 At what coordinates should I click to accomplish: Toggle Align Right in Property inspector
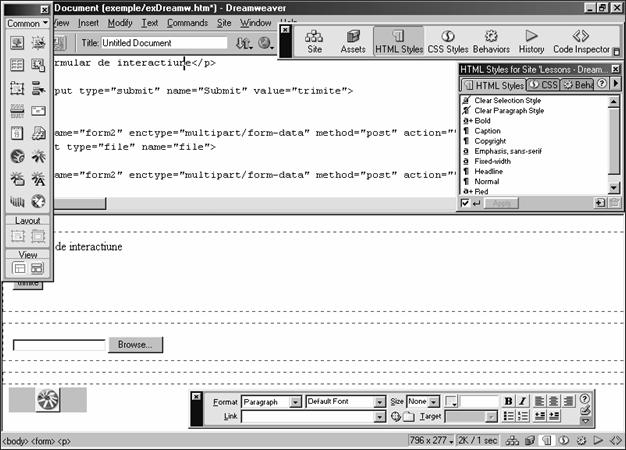(x=568, y=401)
